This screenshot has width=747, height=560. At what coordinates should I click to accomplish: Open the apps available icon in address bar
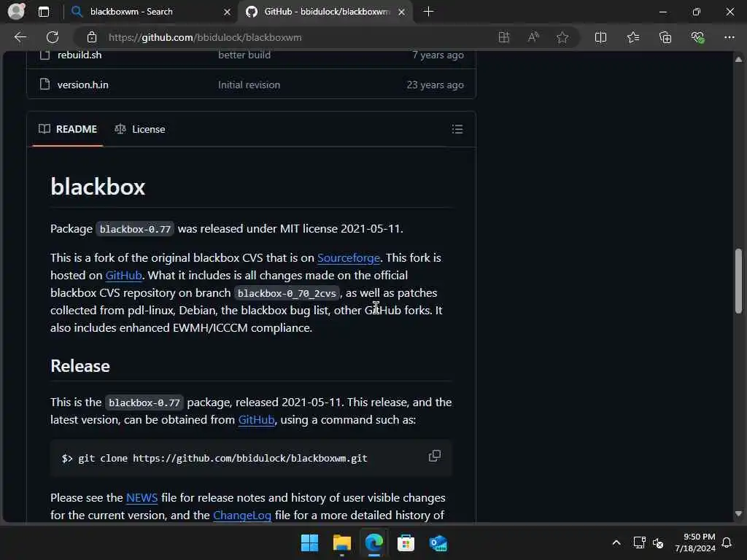coord(503,37)
